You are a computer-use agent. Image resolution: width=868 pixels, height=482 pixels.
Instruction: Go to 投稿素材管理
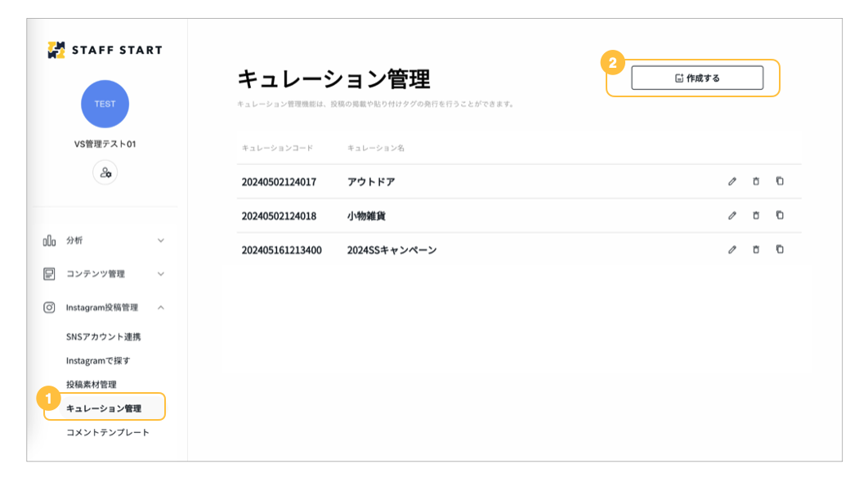click(92, 385)
